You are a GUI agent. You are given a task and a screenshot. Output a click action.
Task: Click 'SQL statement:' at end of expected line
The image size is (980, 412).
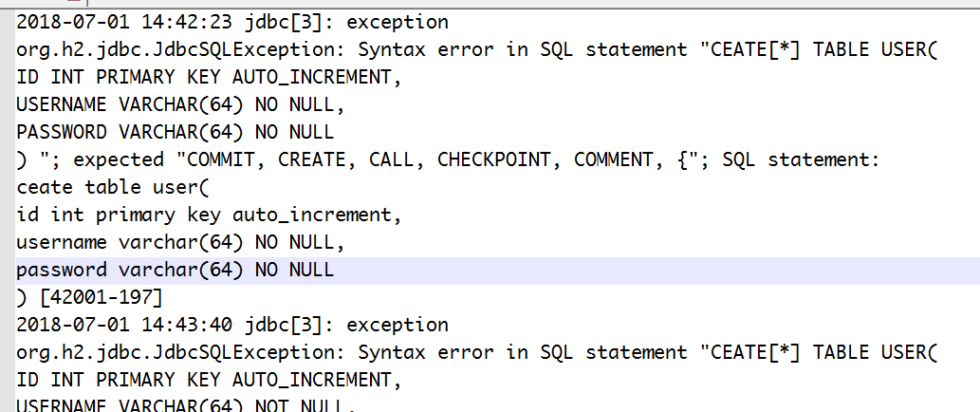(801, 160)
